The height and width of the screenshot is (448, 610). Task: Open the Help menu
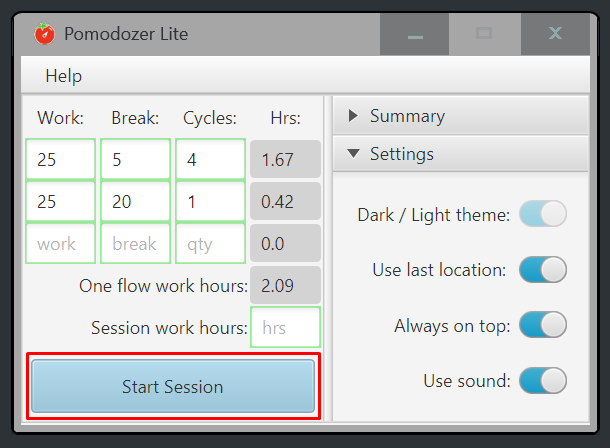click(x=64, y=76)
